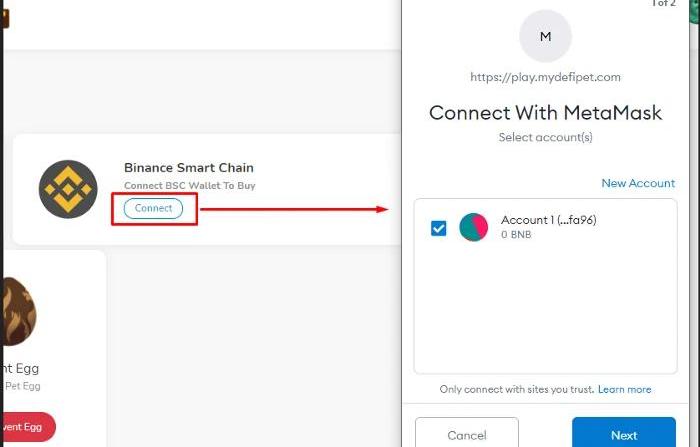Click the Connect BSC Wallet To Buy text
Viewport: 700px width, 447px height.
190,186
